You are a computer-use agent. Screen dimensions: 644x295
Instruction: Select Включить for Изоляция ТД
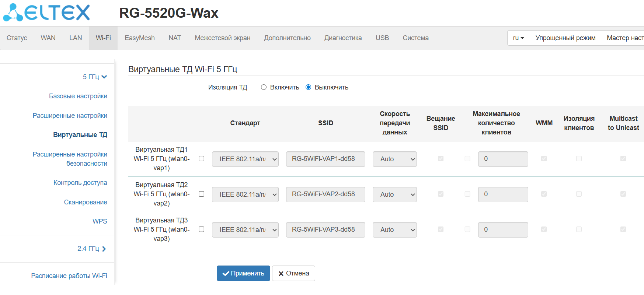(264, 87)
